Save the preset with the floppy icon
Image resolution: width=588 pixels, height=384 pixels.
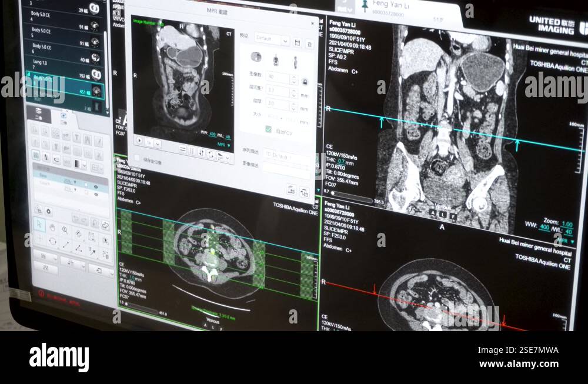(298, 43)
